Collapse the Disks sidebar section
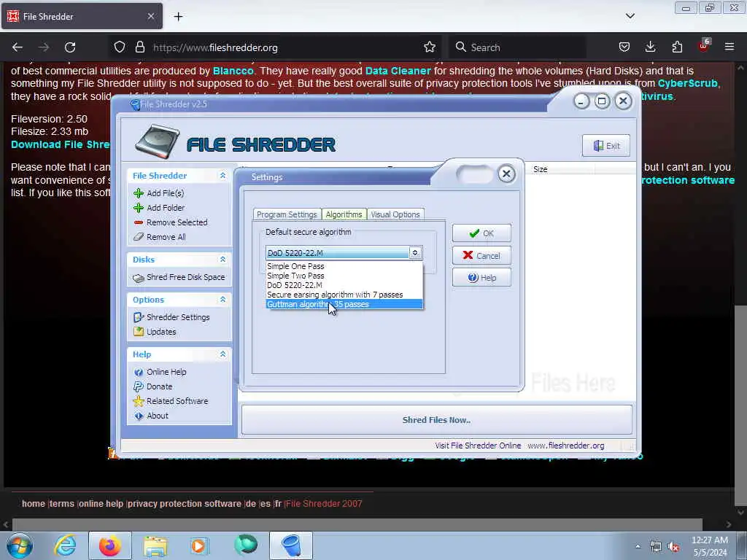747x560 pixels. point(222,260)
